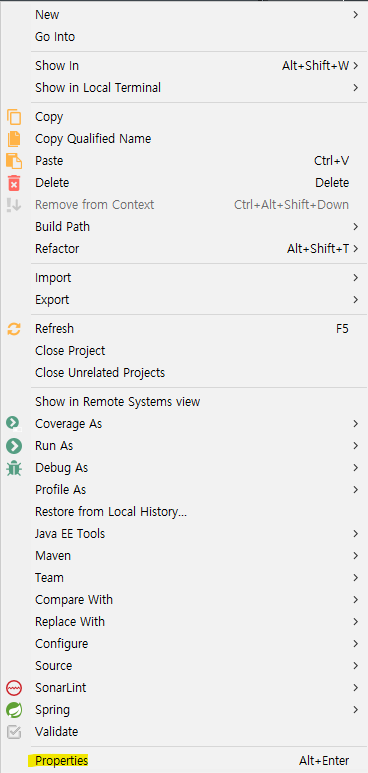Click the Validate checkbox icon
This screenshot has width=368, height=773.
click(14, 732)
